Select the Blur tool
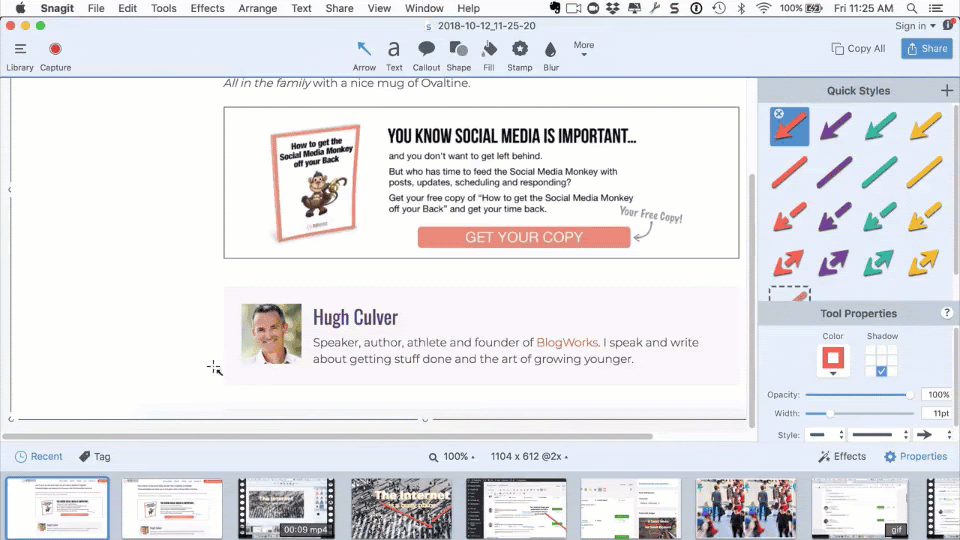 (550, 56)
